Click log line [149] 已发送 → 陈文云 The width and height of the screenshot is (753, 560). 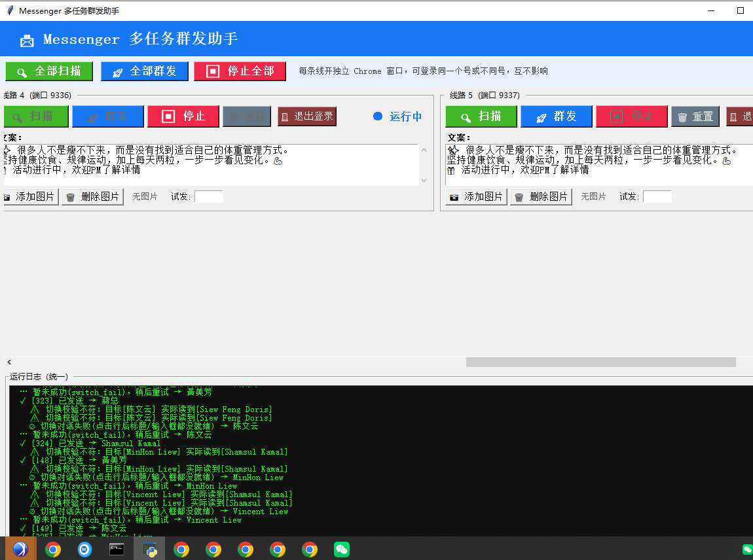coord(73,529)
